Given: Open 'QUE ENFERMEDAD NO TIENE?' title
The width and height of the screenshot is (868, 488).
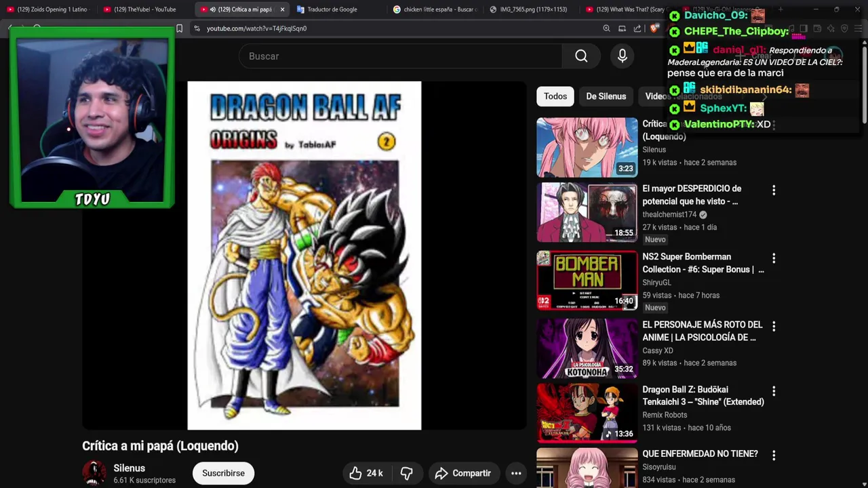Looking at the screenshot, I should (x=700, y=453).
